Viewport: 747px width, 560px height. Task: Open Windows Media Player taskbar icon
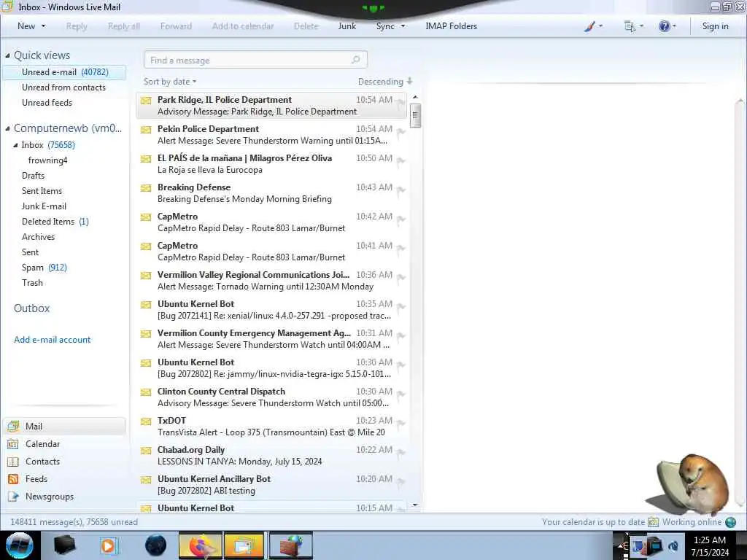pyautogui.click(x=108, y=545)
